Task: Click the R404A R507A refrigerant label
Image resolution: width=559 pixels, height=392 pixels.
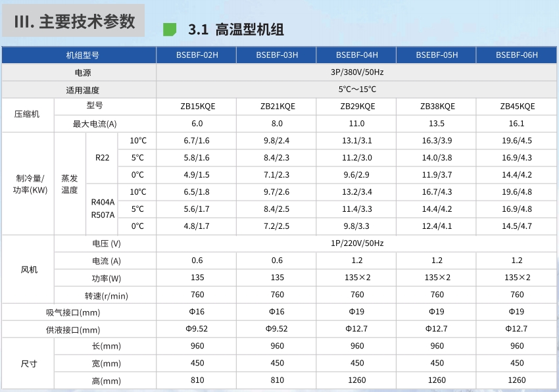Action: (x=102, y=208)
